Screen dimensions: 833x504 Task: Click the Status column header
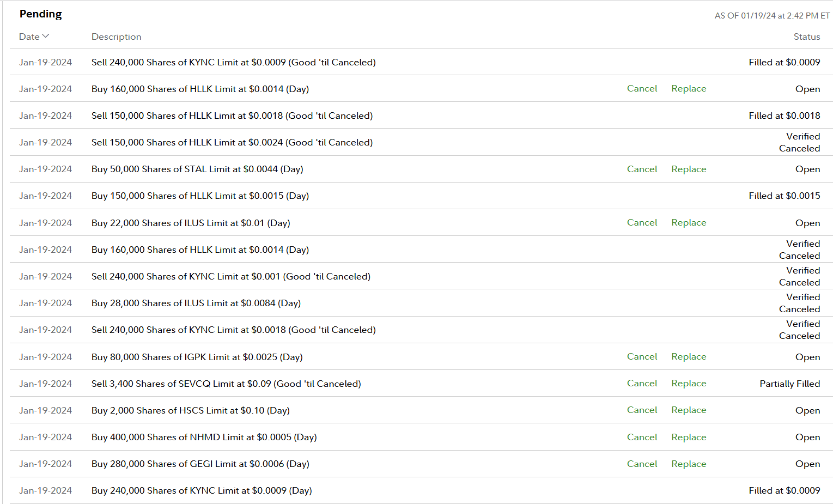pos(806,37)
